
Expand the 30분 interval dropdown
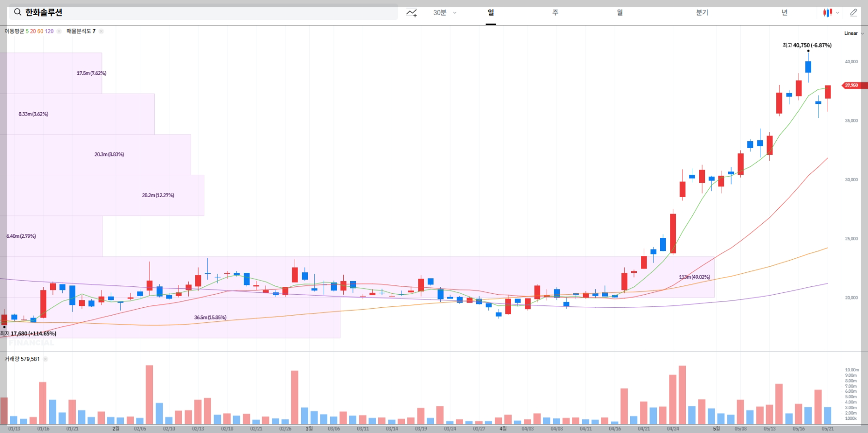[x=445, y=13]
